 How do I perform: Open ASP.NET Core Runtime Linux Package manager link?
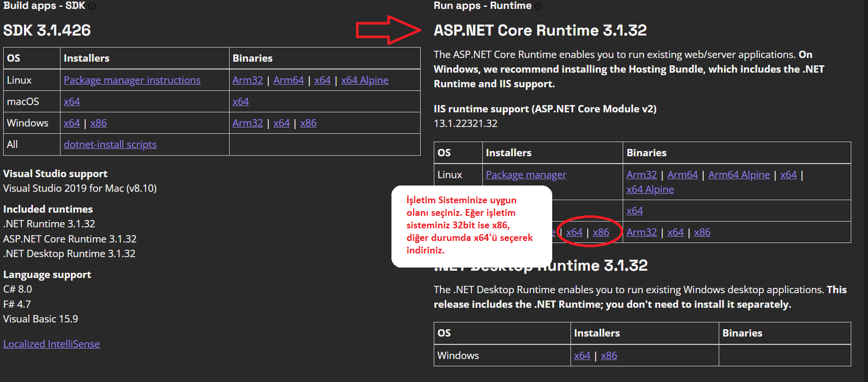(526, 175)
